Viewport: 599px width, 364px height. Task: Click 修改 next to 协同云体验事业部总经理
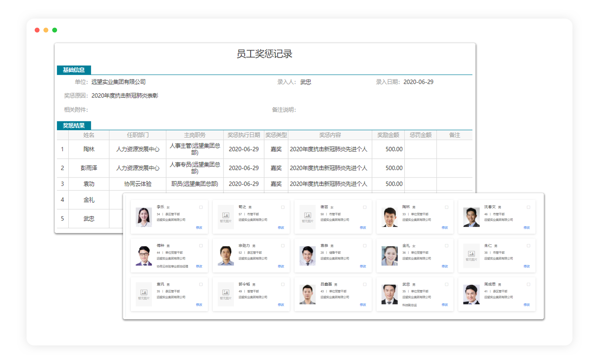(199, 266)
